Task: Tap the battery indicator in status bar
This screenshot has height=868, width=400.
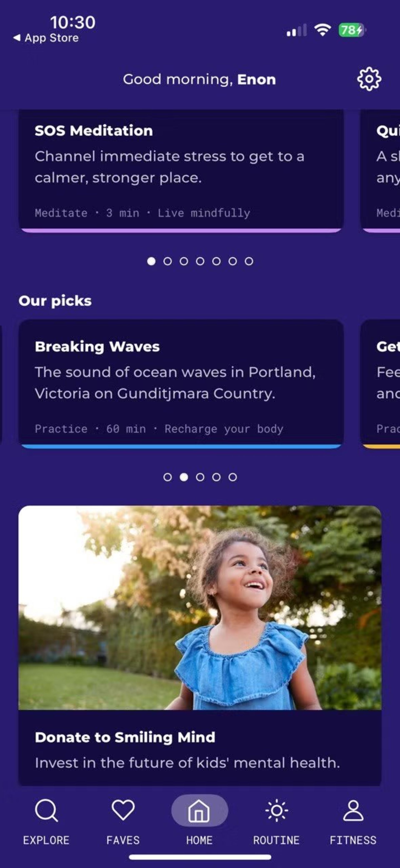Action: [x=351, y=30]
